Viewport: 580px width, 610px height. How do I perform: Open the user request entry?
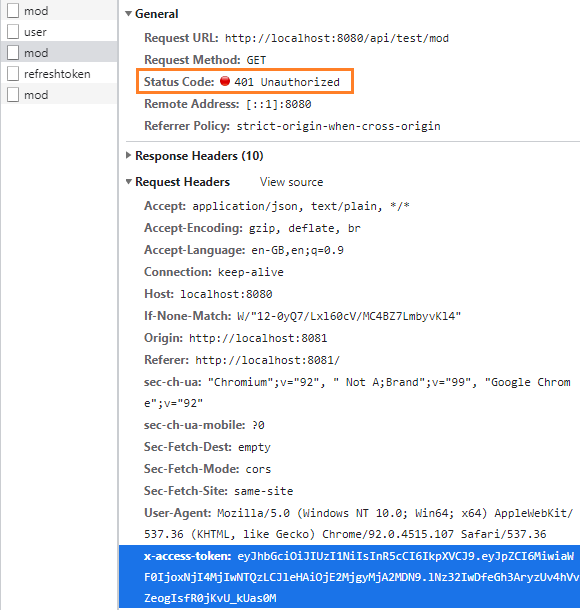click(x=59, y=32)
